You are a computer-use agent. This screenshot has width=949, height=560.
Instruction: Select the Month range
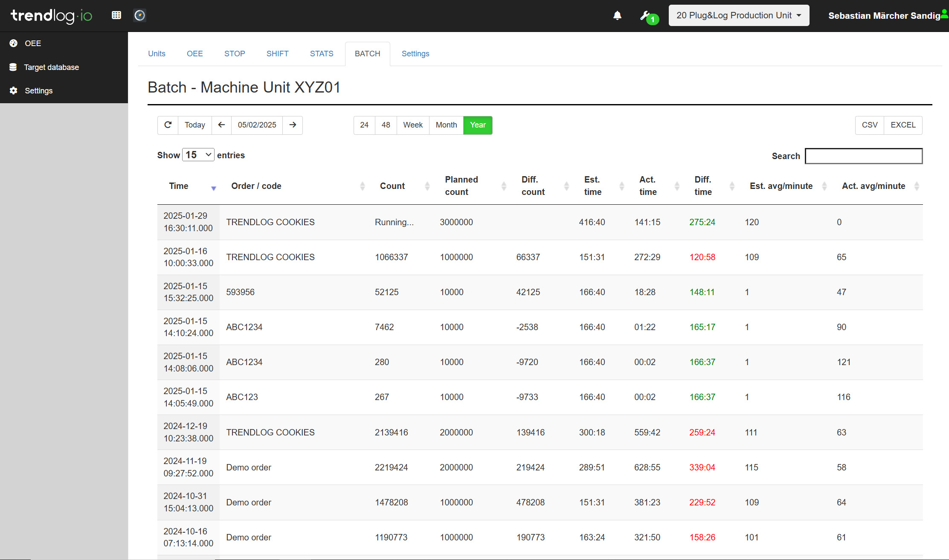[446, 125]
